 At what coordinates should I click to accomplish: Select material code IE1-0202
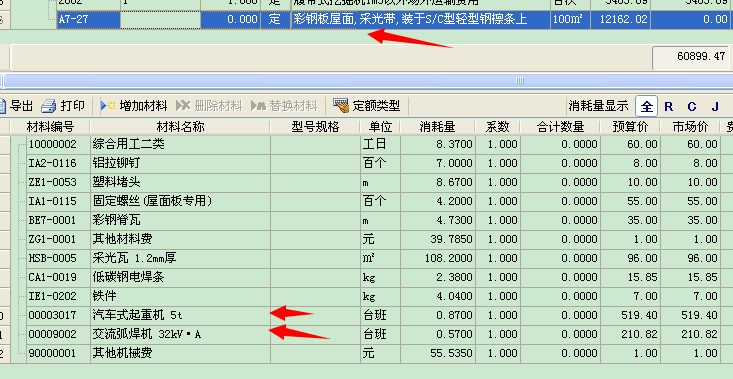[52, 296]
